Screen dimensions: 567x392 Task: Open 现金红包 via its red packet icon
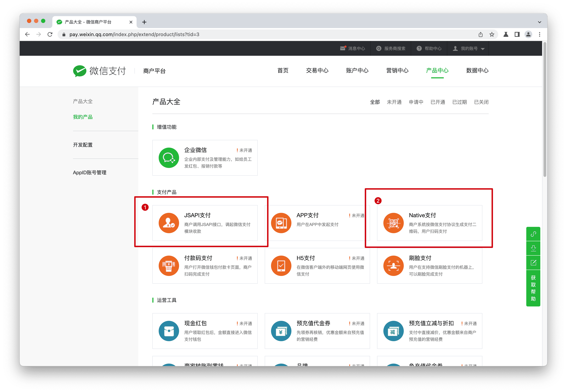(169, 331)
